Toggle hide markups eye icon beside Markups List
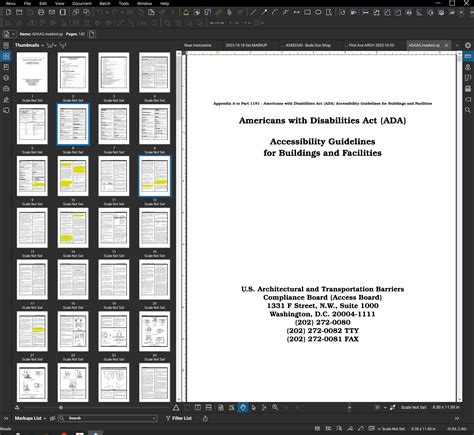This screenshot has width=474, height=435. [x=52, y=418]
